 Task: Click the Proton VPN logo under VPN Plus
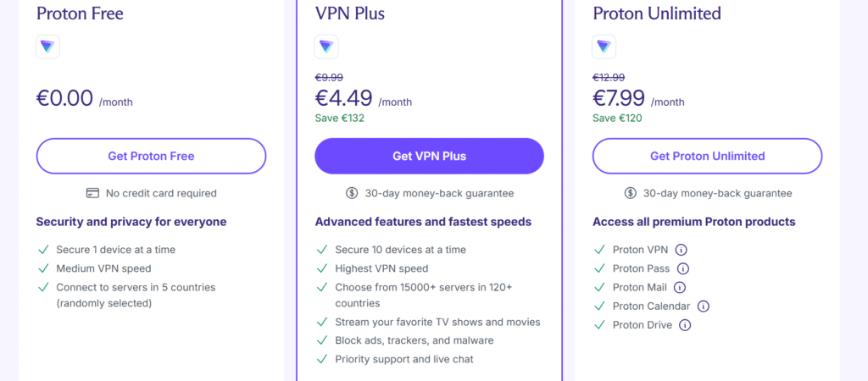pyautogui.click(x=326, y=47)
